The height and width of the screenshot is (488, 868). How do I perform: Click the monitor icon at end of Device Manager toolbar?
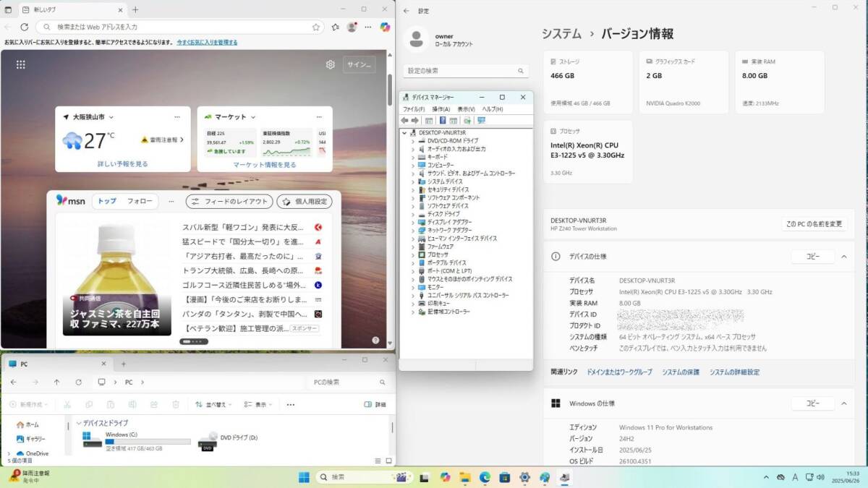(x=481, y=121)
